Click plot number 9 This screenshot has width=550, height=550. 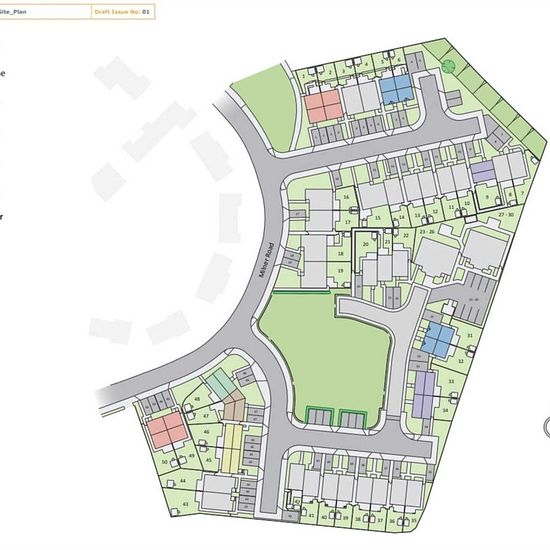(487, 197)
